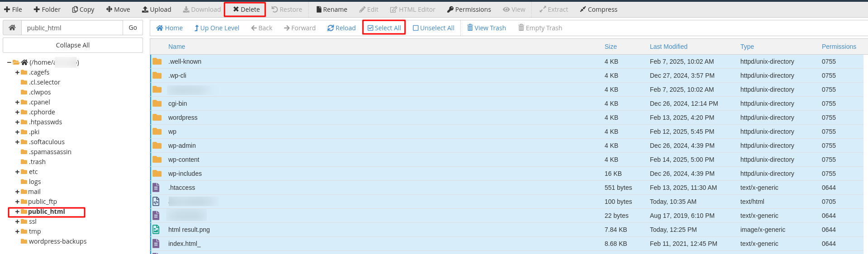868x254 pixels.
Task: Check Select All files
Action: (384, 28)
